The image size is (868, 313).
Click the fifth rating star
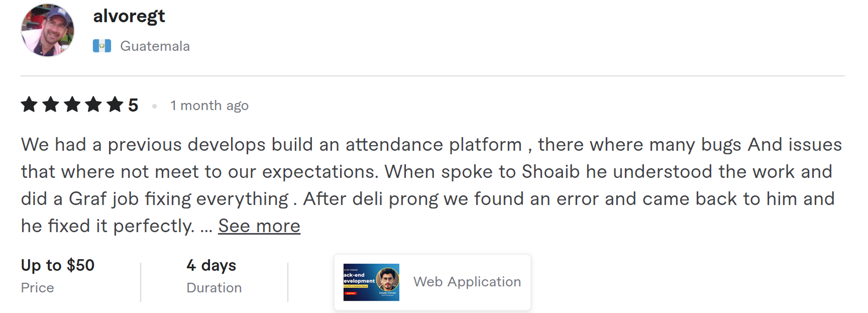(115, 104)
